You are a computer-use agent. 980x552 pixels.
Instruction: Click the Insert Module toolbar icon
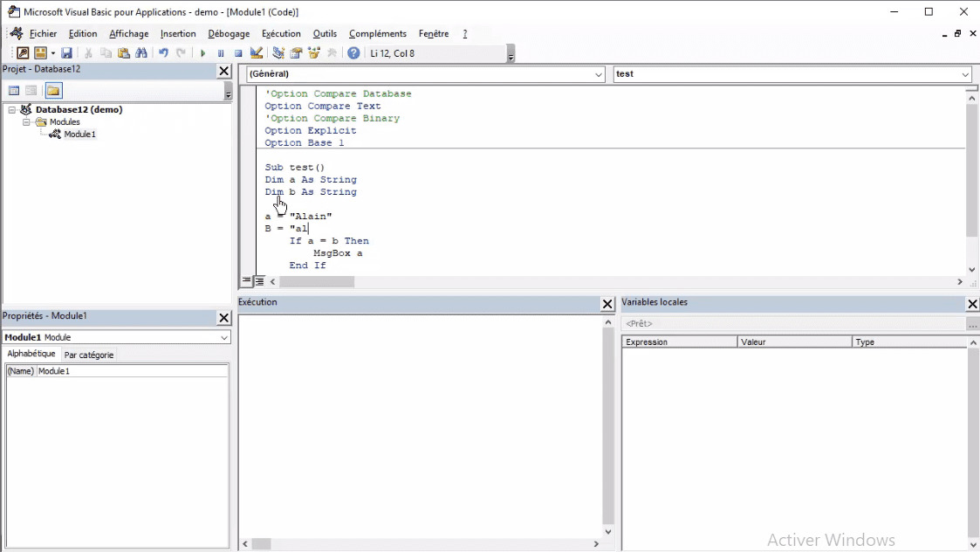pyautogui.click(x=41, y=53)
